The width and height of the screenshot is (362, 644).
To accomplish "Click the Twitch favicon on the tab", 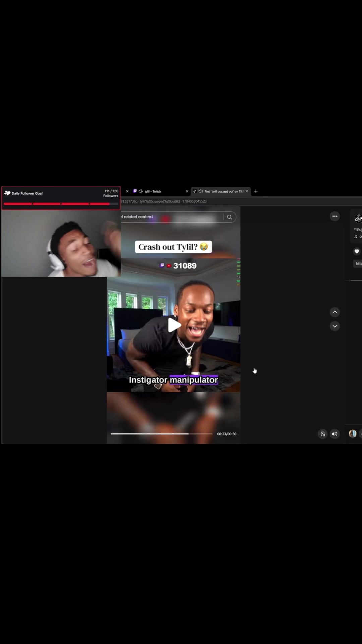I will (135, 191).
